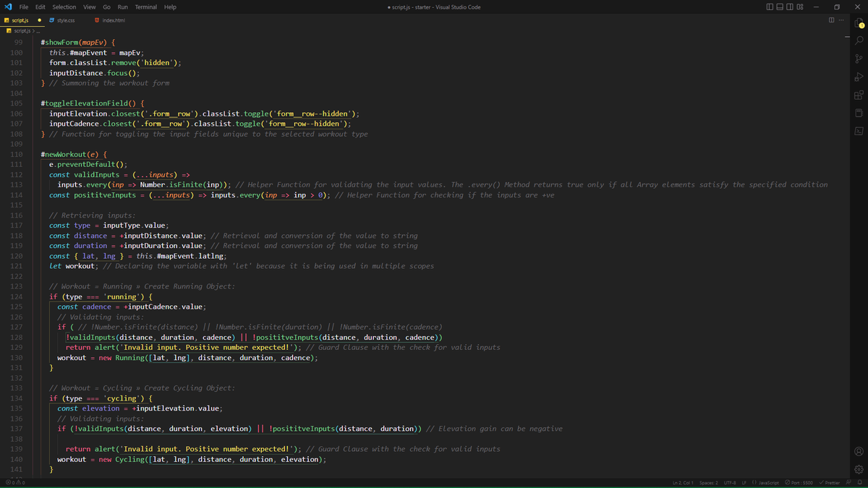The height and width of the screenshot is (488, 868).
Task: Click on 'const elevation = +inputElevation.value;' line
Action: pos(140,408)
